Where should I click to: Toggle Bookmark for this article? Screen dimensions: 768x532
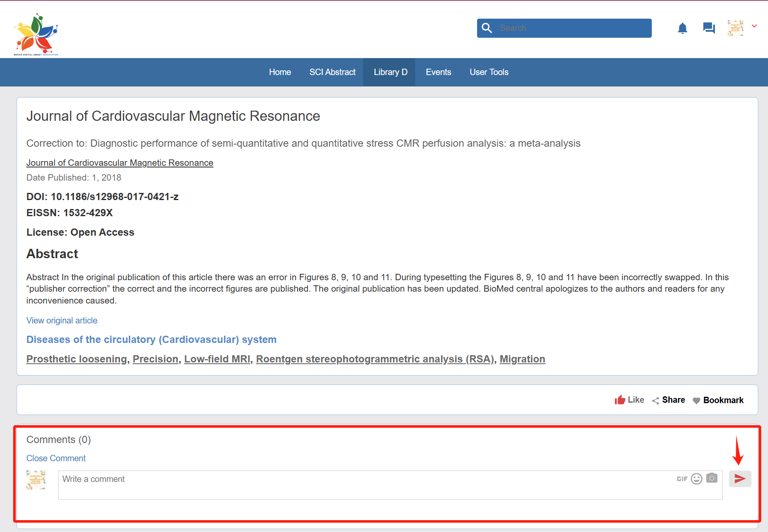(718, 400)
